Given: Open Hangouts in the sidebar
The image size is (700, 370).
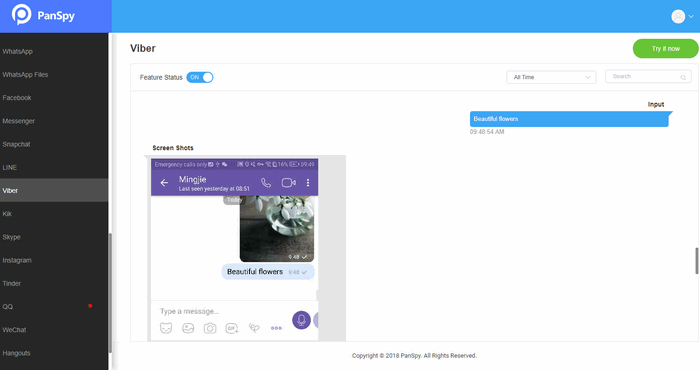Looking at the screenshot, I should [x=54, y=353].
